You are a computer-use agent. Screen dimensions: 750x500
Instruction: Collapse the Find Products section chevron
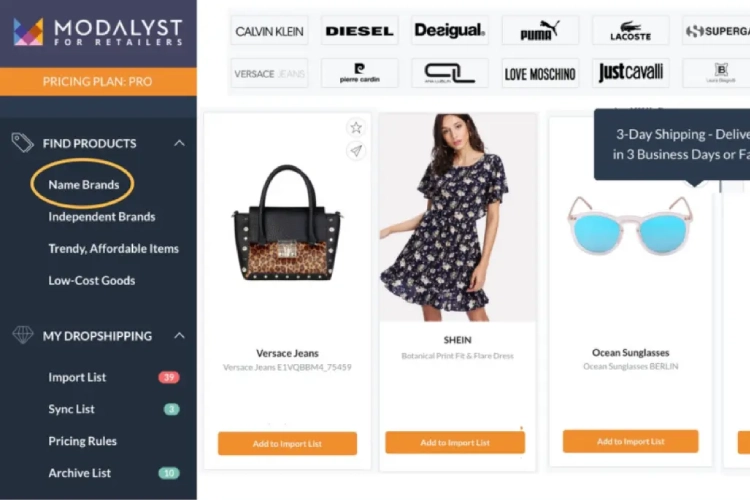point(179,143)
